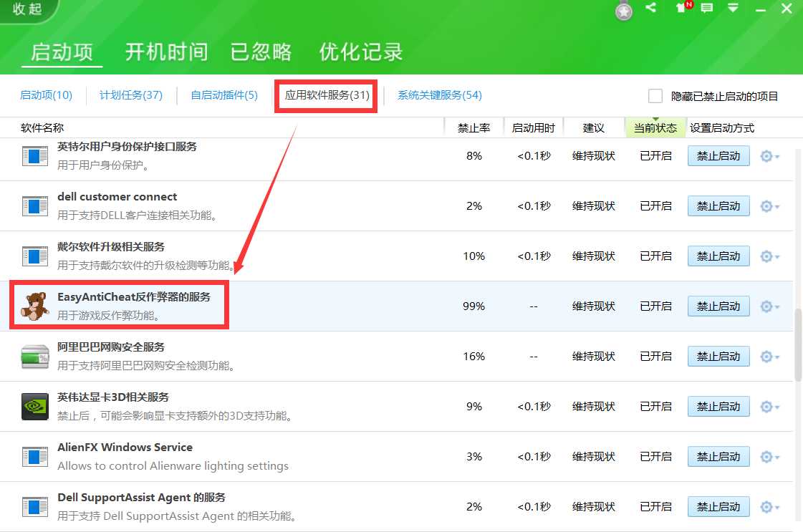Viewport: 803px width, 532px height.
Task: Select 系统关键服务(54) sub-tab
Action: click(439, 95)
